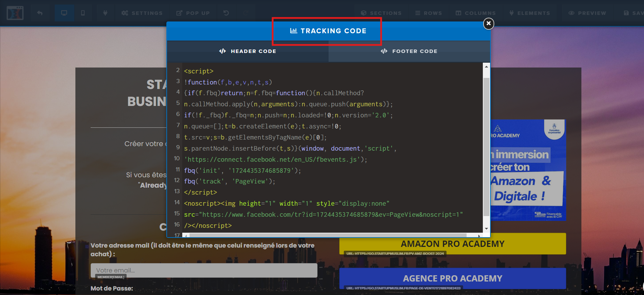Click the Amazon & Digitale banner image
The height and width of the screenshot is (295, 644).
528,170
